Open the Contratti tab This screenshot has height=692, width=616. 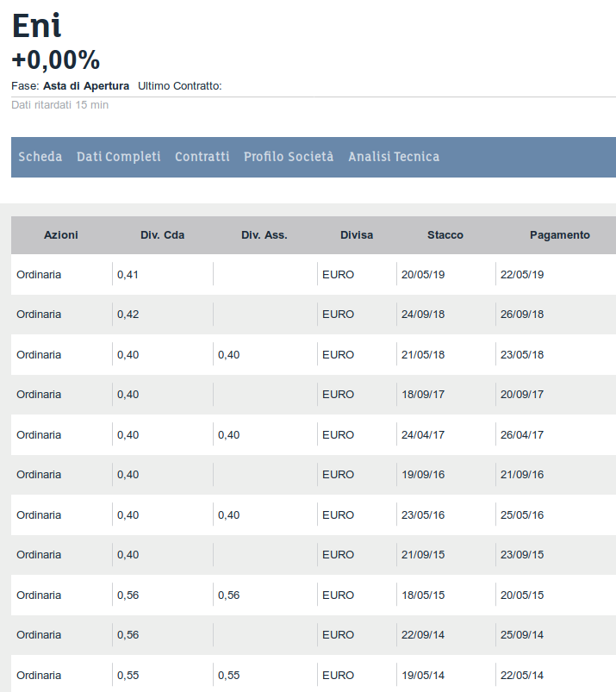(202, 157)
